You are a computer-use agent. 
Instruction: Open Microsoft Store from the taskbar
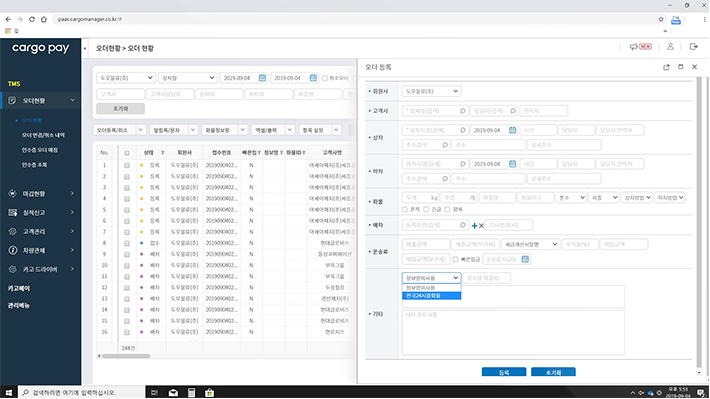[x=209, y=393]
